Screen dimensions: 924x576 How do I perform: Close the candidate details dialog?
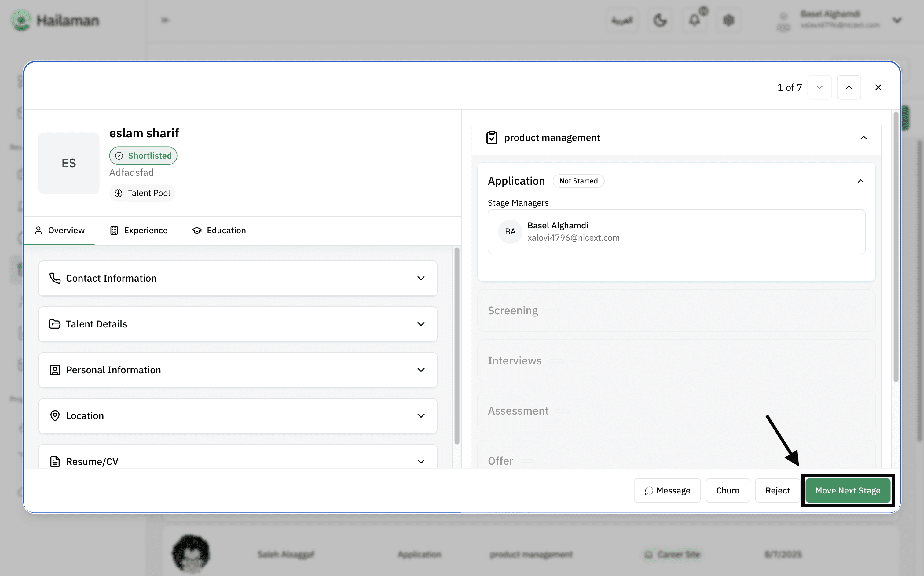[x=878, y=87]
